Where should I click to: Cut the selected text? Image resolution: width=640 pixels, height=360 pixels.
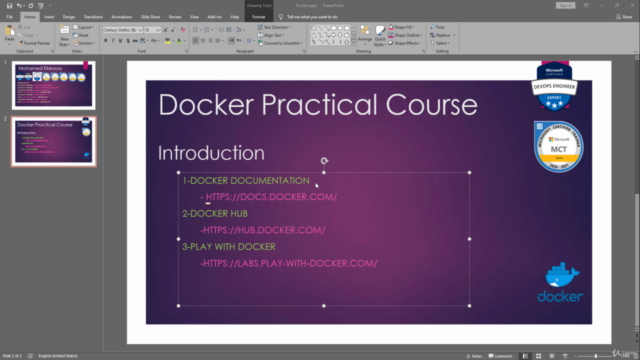[24, 27]
